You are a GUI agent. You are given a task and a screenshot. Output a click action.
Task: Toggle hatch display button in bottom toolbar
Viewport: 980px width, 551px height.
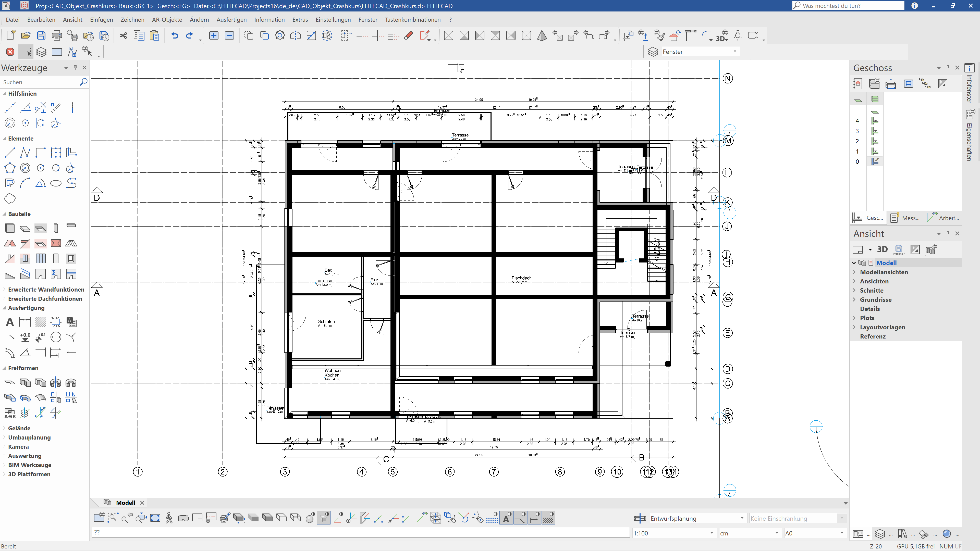click(x=548, y=518)
